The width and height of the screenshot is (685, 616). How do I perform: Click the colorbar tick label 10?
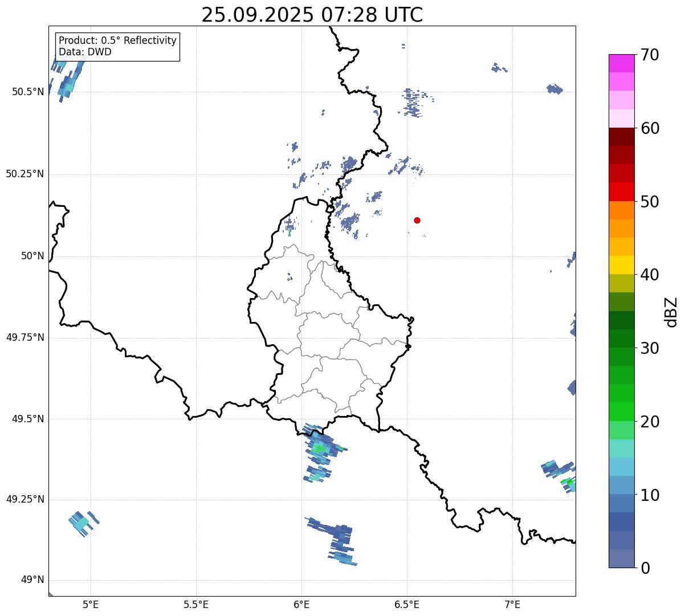(x=650, y=496)
